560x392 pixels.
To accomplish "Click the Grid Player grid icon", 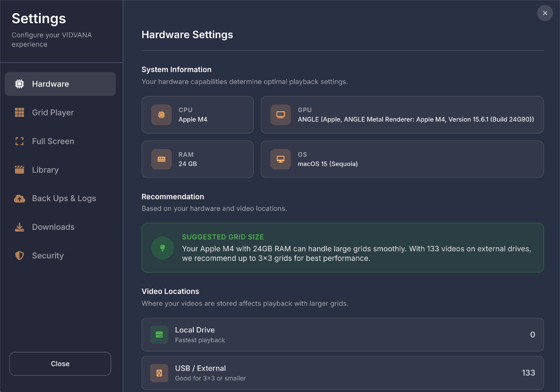I will (20, 112).
